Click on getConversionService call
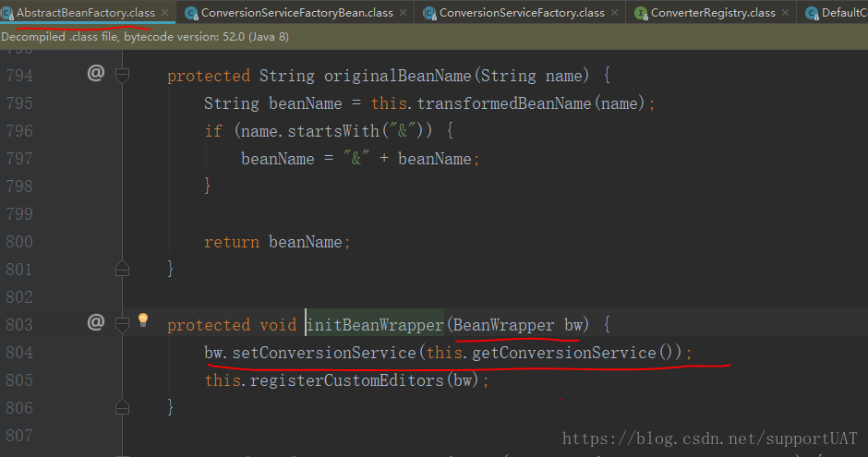This screenshot has height=457, width=868. 563,352
